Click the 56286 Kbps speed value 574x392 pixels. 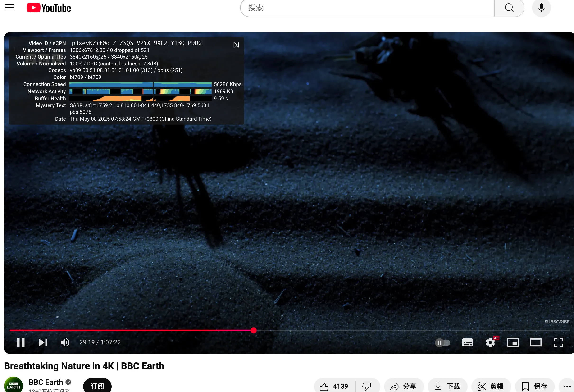[x=228, y=84]
